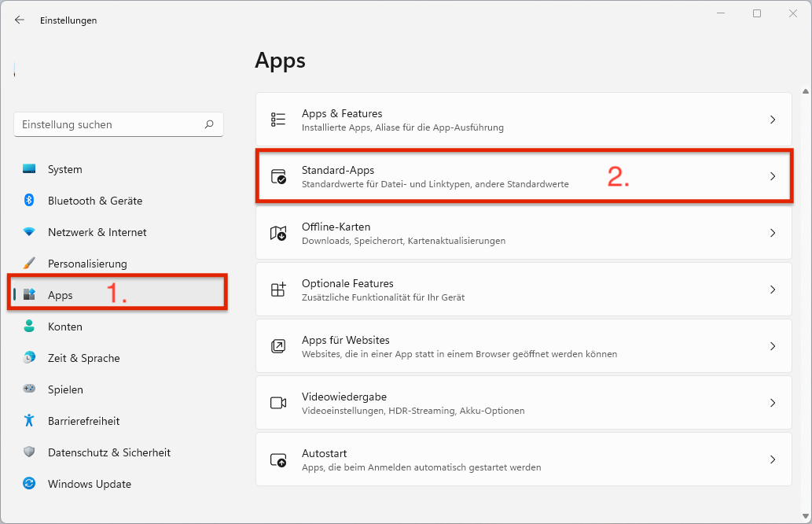Click the Autostart power icon

pos(277,459)
